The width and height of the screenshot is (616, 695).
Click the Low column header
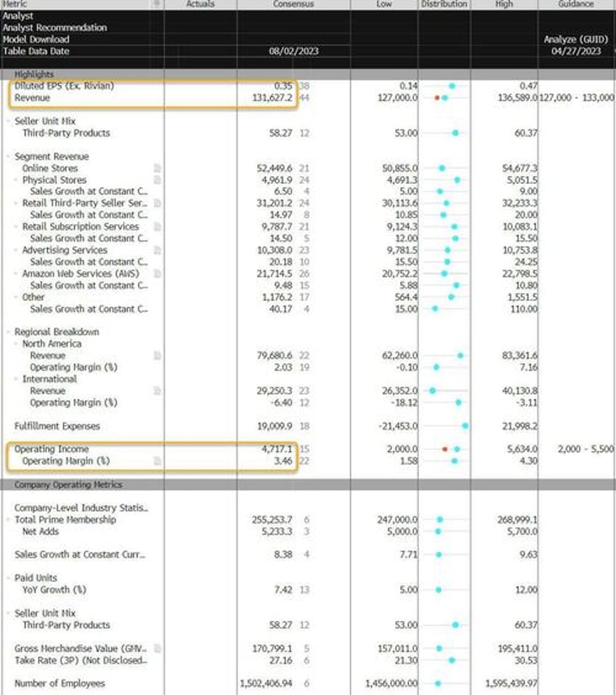(x=384, y=4)
